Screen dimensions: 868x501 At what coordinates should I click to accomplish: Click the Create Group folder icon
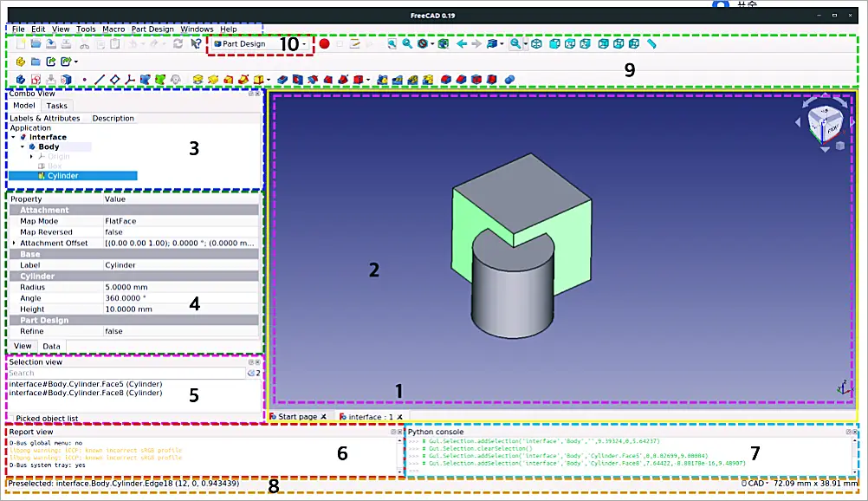click(x=36, y=62)
